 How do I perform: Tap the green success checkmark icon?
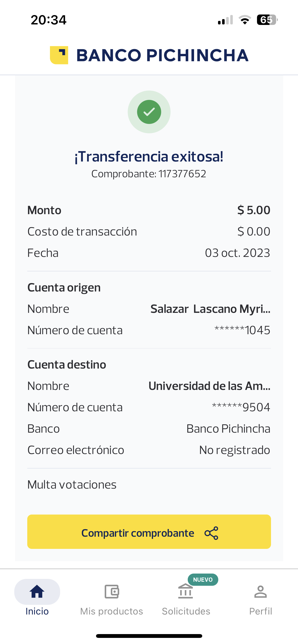tap(149, 112)
